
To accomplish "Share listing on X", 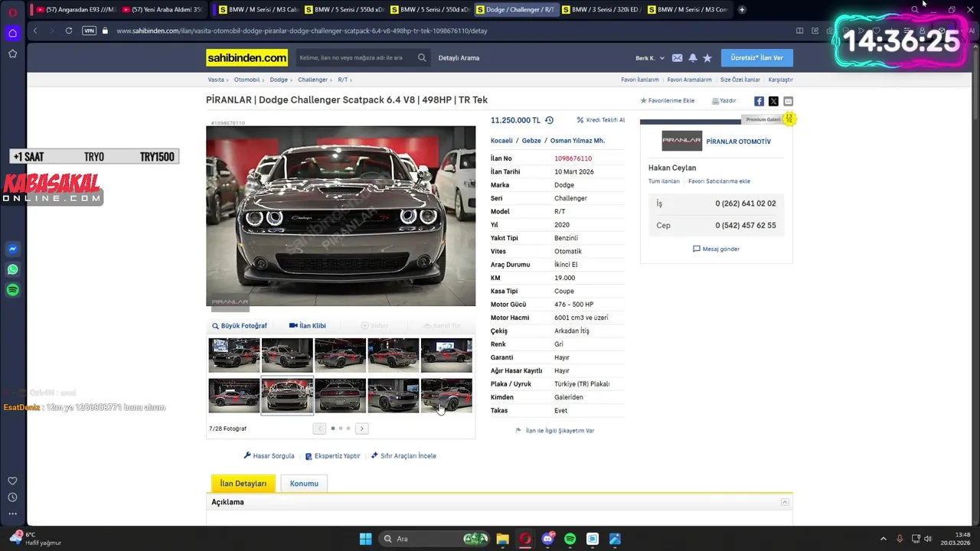I will 773,101.
